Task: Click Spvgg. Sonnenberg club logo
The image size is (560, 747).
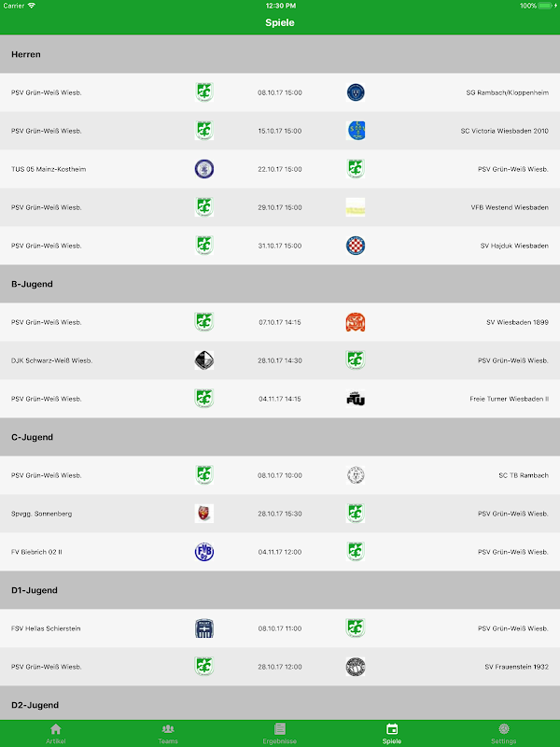Action: 204,514
